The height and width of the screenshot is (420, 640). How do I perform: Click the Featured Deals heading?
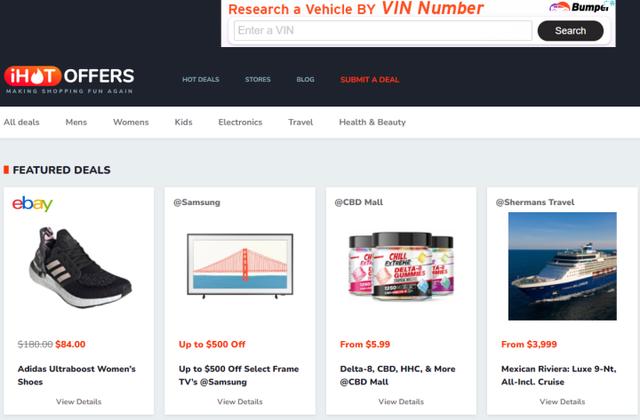(62, 170)
